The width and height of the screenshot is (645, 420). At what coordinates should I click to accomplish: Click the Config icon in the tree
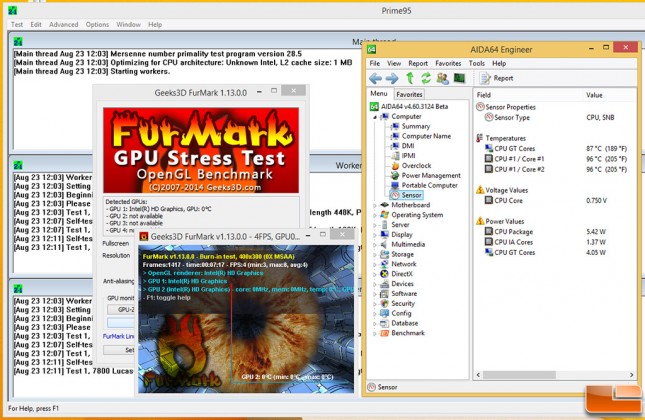click(384, 313)
